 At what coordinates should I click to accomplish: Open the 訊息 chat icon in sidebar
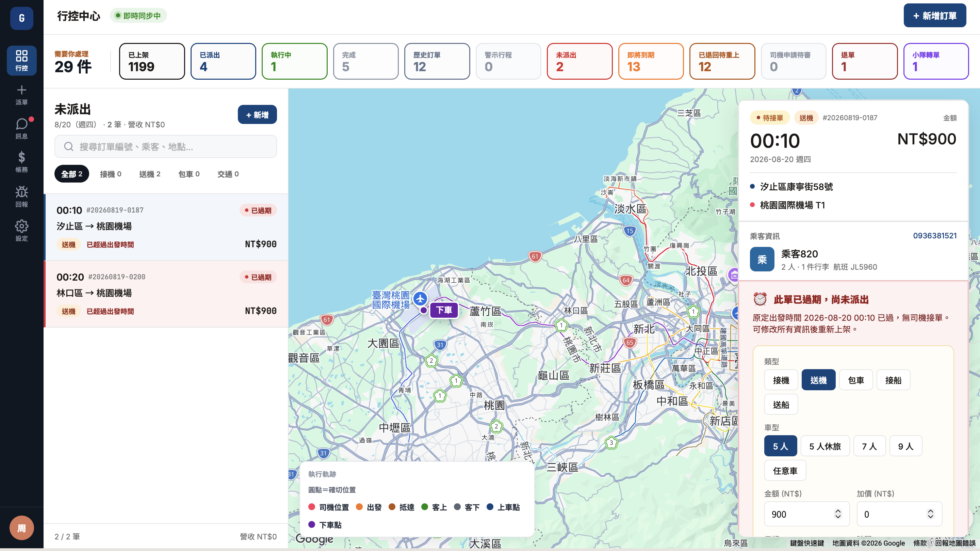click(22, 128)
